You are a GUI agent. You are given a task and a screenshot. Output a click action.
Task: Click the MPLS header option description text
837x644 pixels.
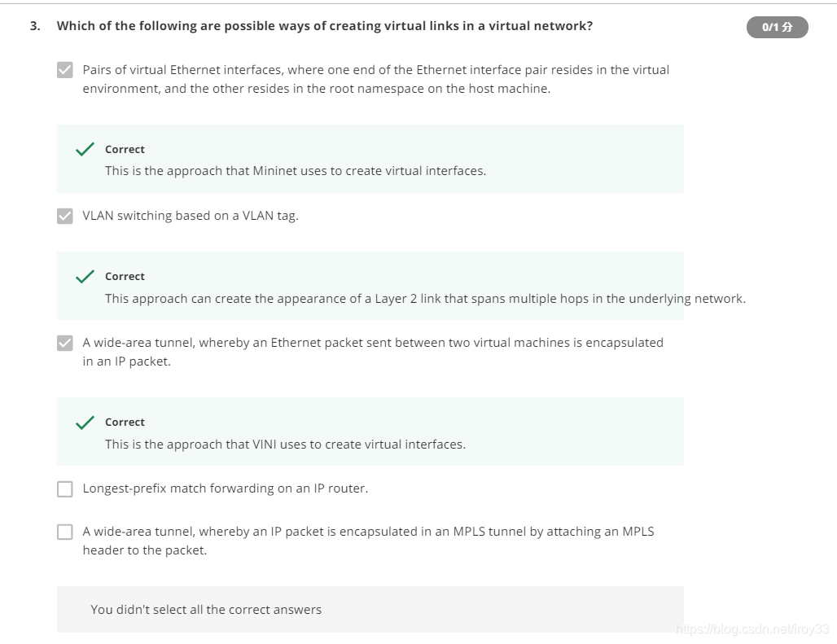368,541
